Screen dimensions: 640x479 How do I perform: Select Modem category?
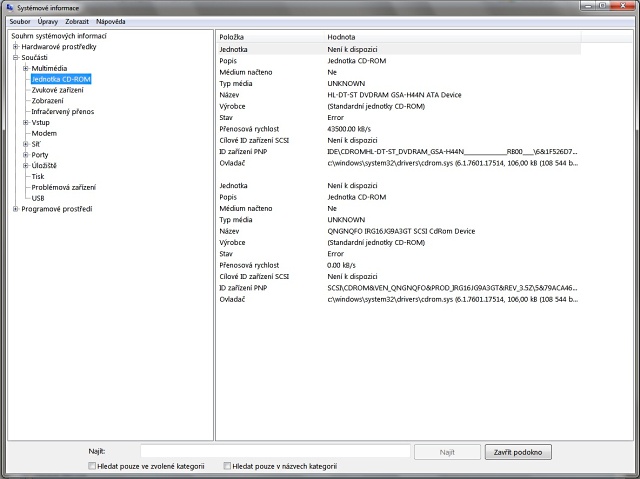click(x=44, y=133)
